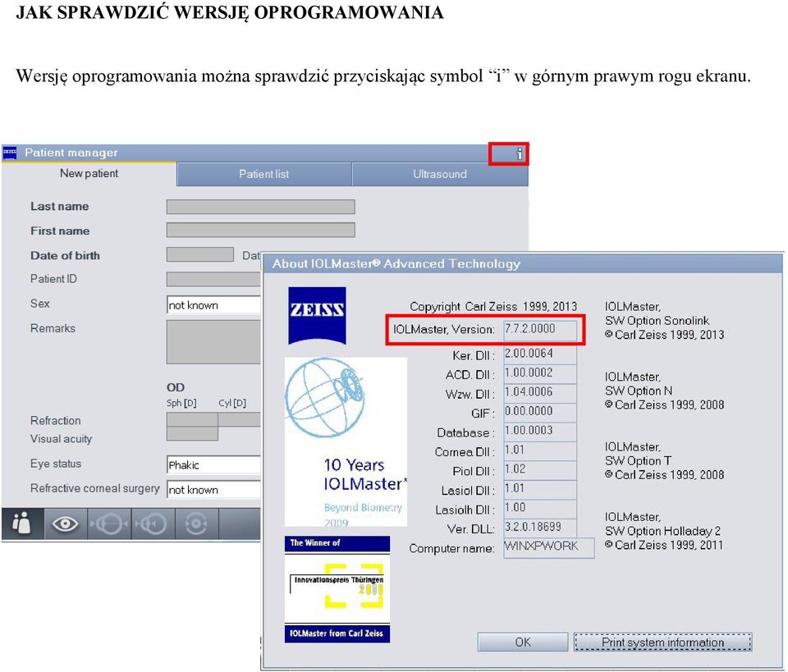Select the Lasiol Dll value 1.01

tap(540, 489)
